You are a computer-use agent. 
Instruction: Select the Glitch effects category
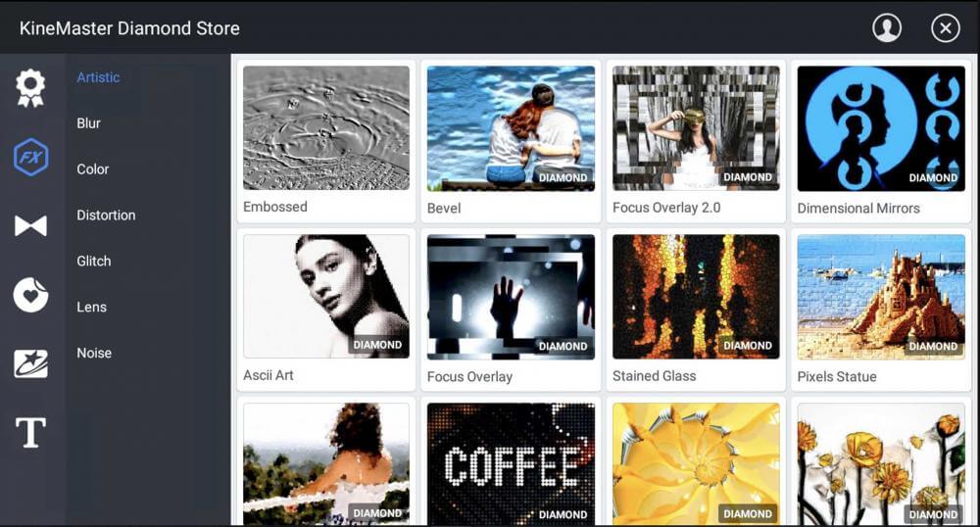tap(94, 261)
